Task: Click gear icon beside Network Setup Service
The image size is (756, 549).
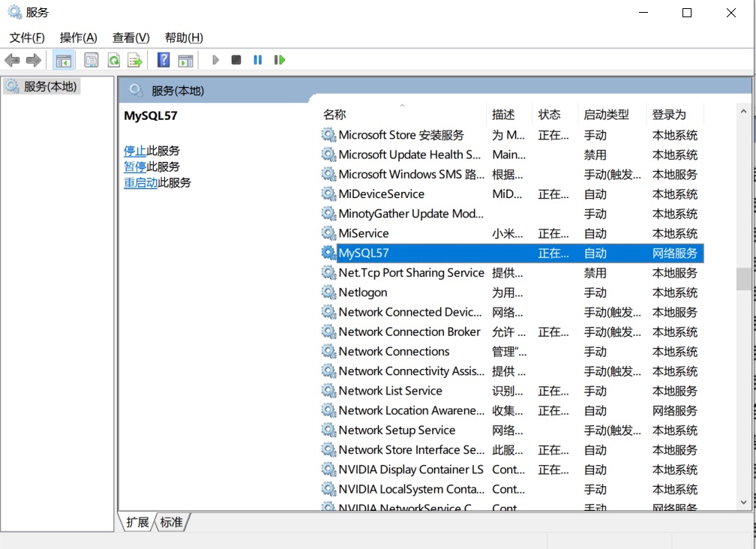Action: click(x=328, y=430)
